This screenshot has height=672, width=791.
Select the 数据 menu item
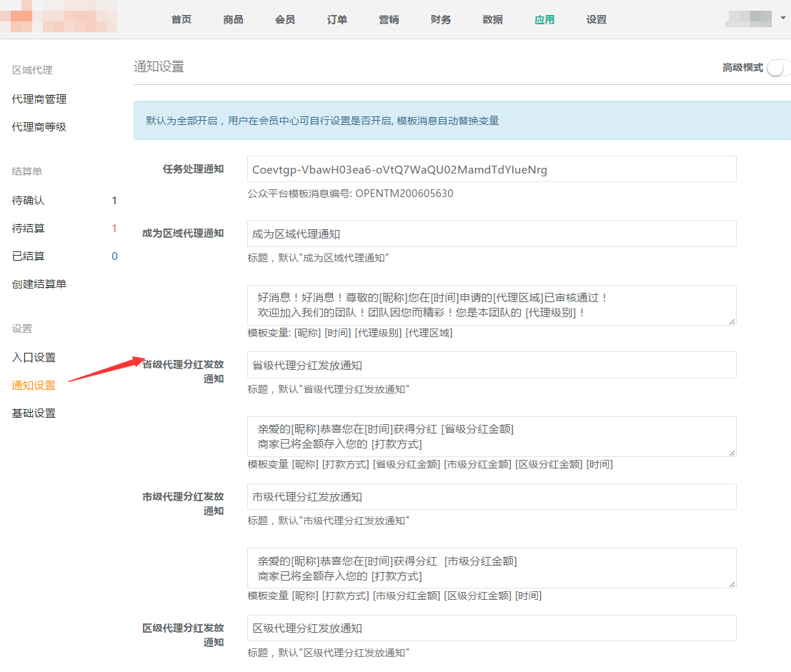point(492,19)
